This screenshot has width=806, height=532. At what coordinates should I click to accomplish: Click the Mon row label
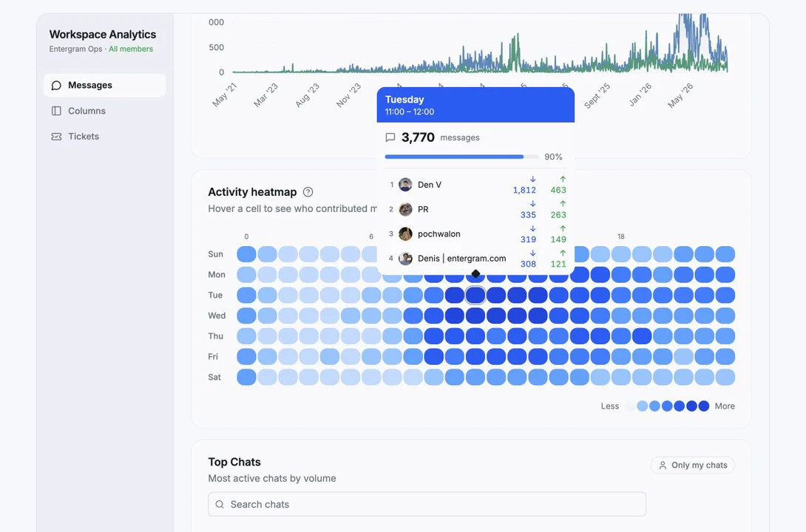pyautogui.click(x=217, y=275)
